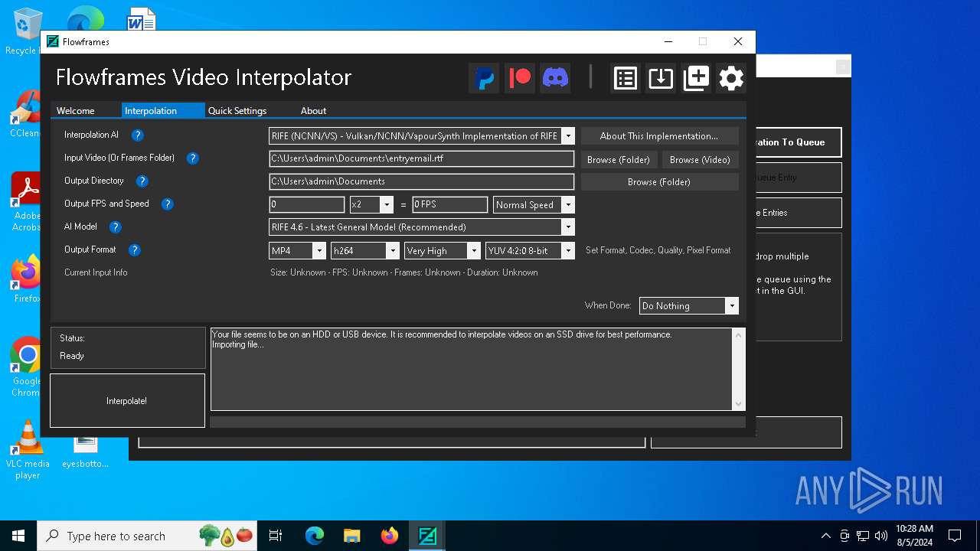Show help for Output Directory

pos(142,181)
